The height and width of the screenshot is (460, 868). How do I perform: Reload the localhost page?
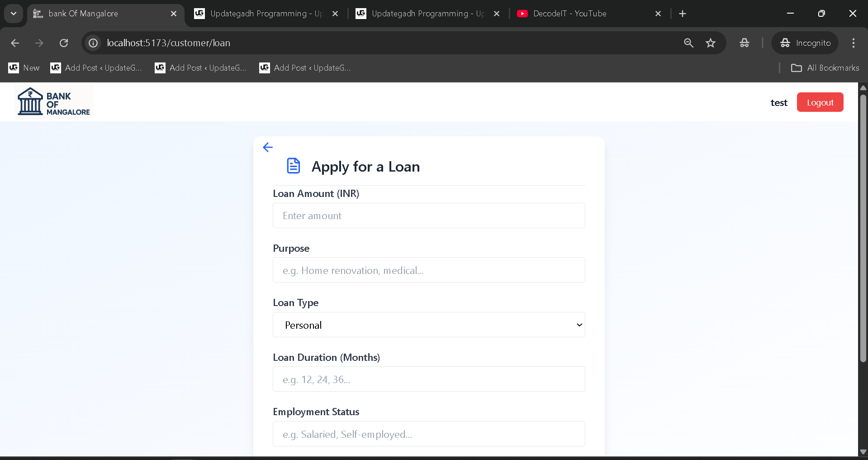coord(64,43)
